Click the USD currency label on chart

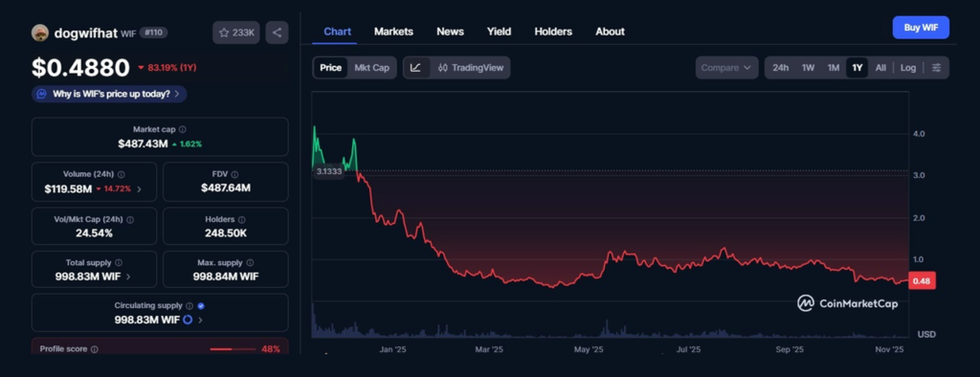[926, 335]
